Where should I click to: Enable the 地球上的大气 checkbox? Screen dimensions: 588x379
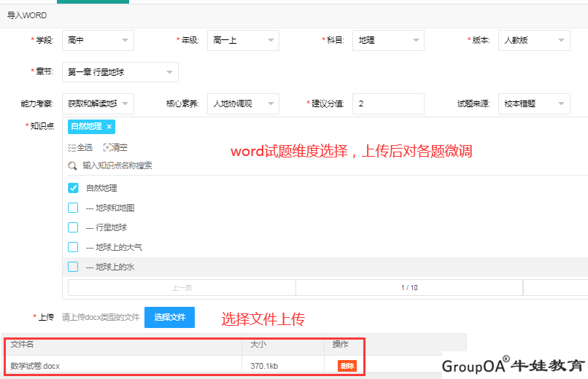[x=73, y=247]
